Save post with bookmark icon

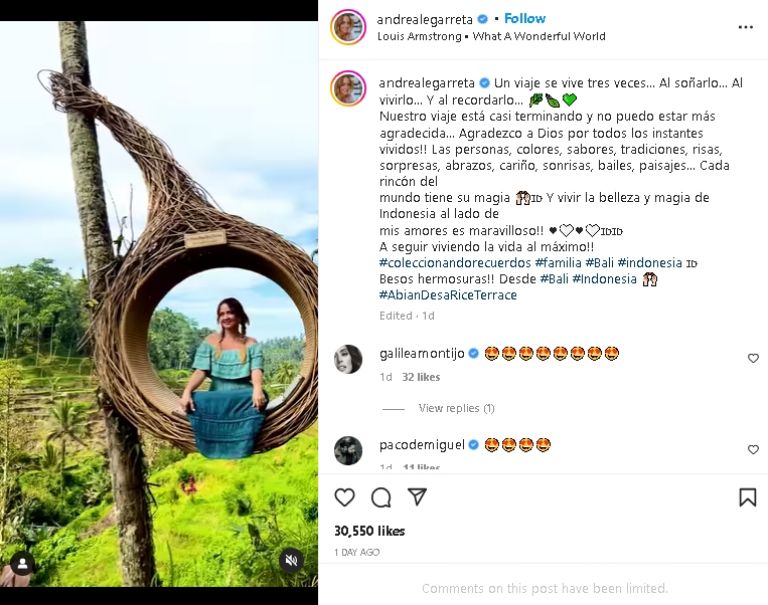747,497
